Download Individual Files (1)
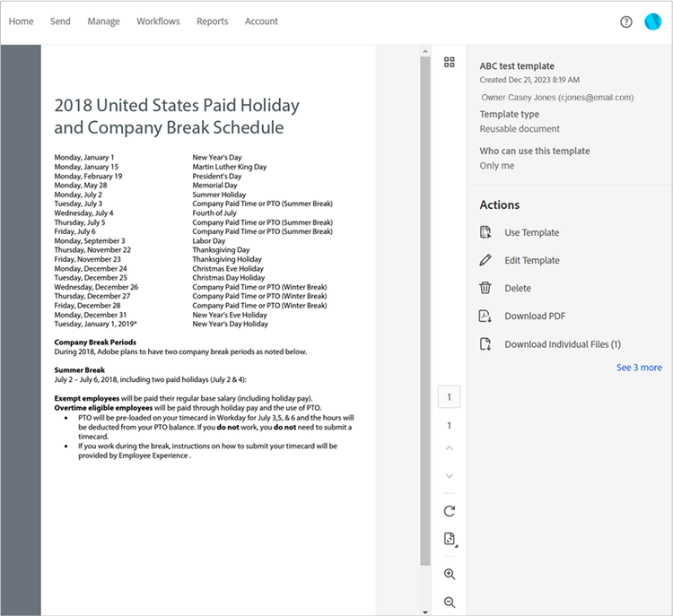 click(562, 344)
